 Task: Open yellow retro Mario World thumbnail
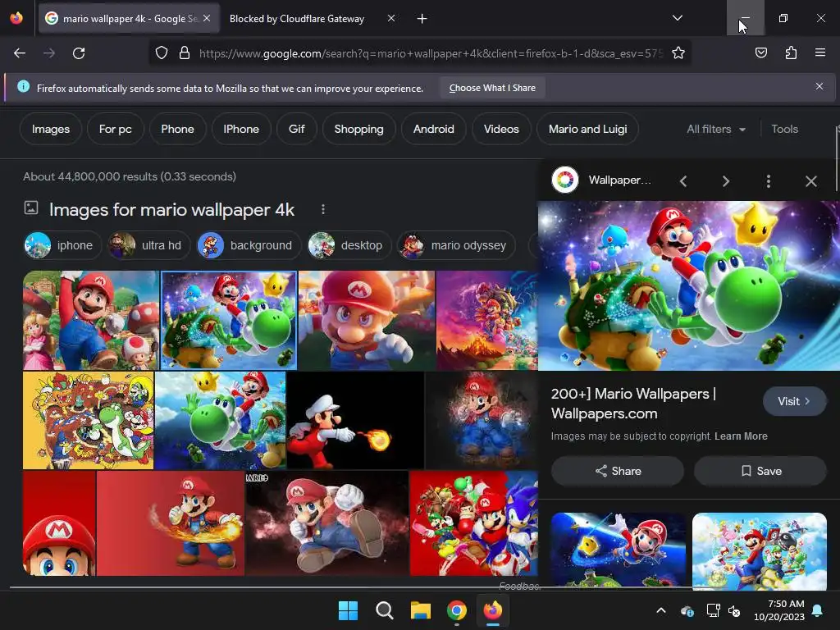pyautogui.click(x=89, y=421)
